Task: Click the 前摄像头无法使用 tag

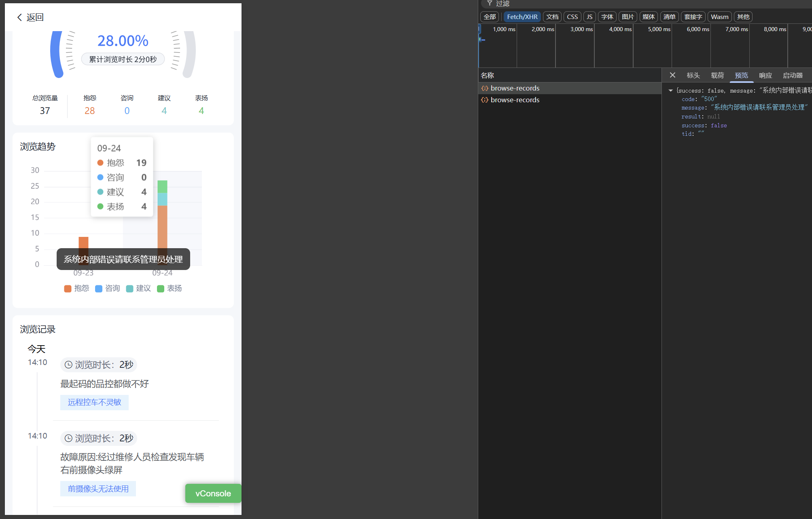Action: (98, 489)
